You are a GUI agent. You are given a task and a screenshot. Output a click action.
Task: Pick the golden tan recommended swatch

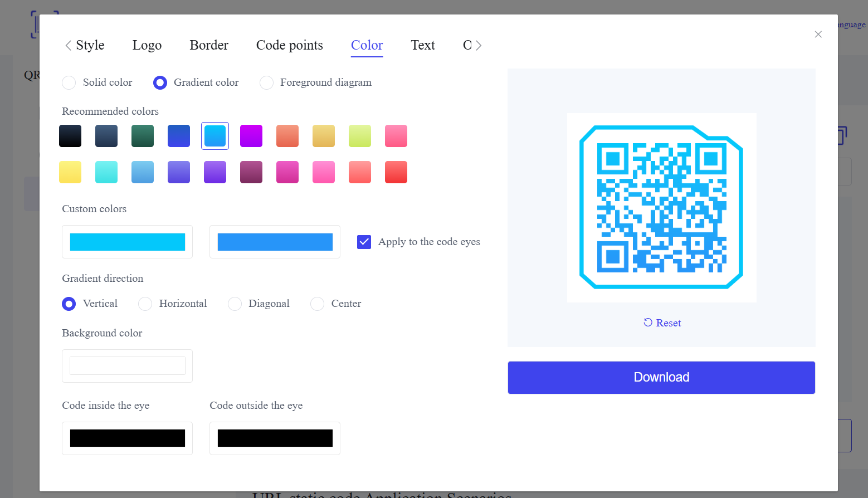(324, 136)
